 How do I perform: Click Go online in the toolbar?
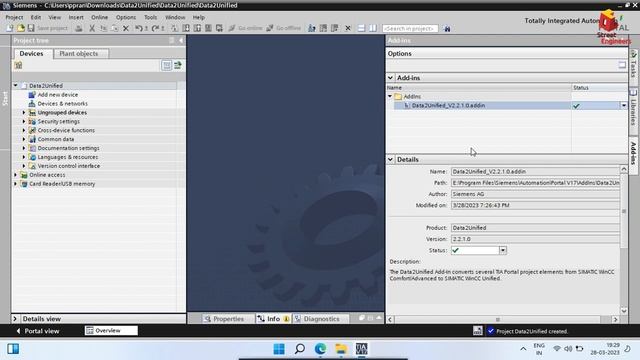(246, 28)
